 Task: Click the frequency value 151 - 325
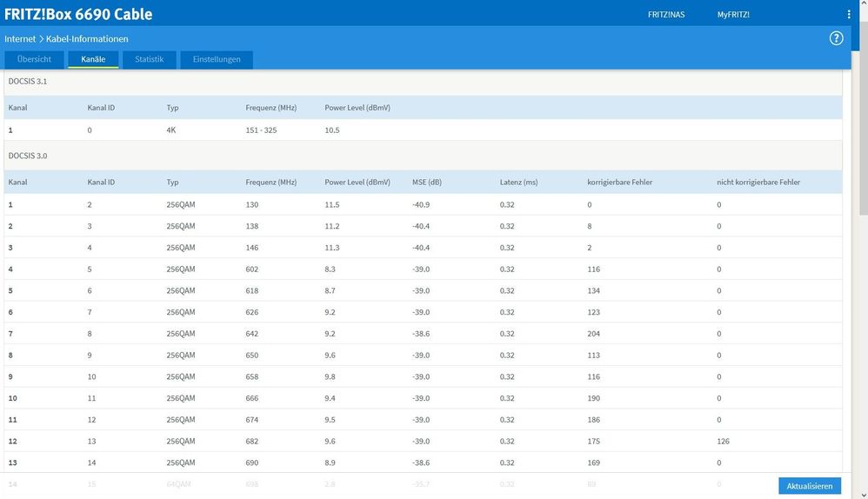tap(261, 130)
